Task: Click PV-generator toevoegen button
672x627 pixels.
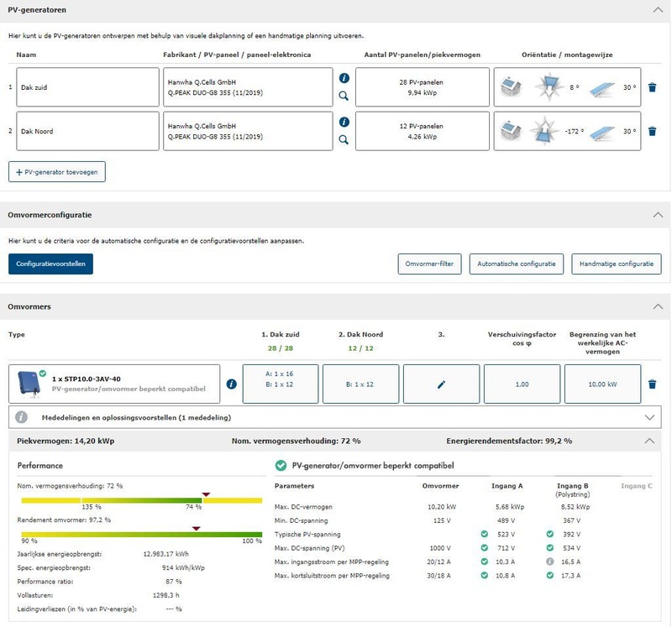Action: (x=57, y=171)
